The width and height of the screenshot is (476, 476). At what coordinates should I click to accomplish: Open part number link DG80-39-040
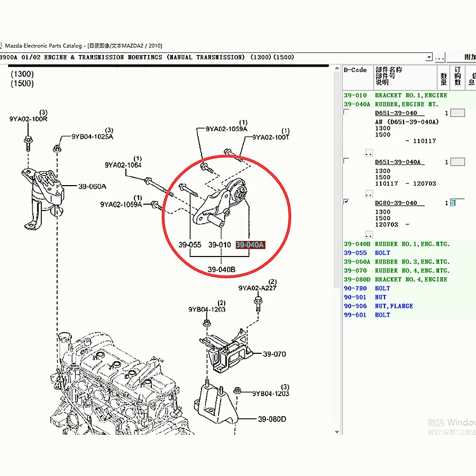pos(396,203)
